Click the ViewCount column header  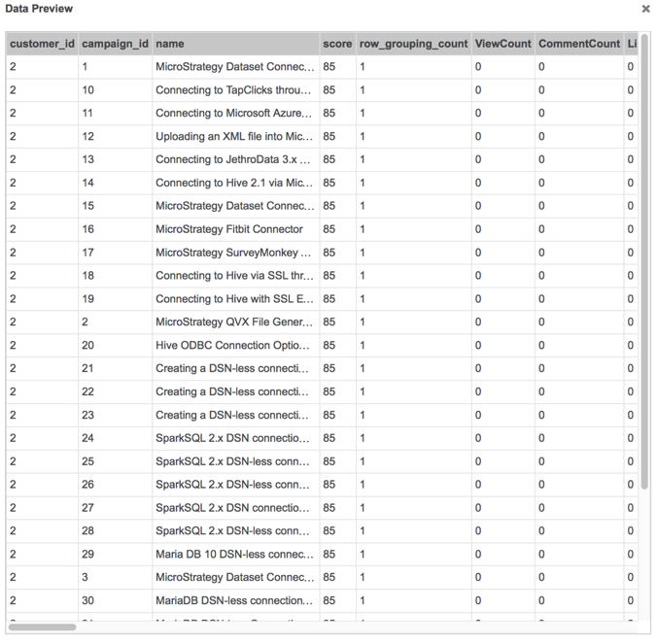coord(503,44)
